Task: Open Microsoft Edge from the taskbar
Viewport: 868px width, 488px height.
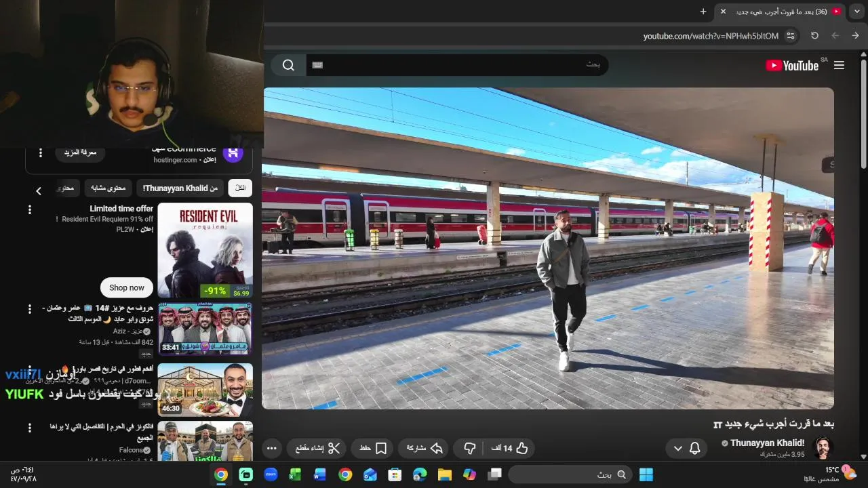Action: 420,474
